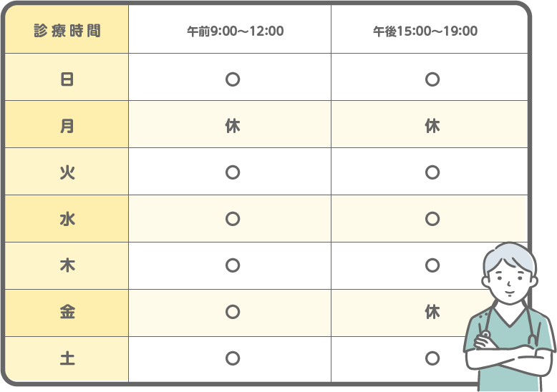Viewport: 557px width, 392px height.
Task: Click the Friday morning open circle
Action: (232, 312)
